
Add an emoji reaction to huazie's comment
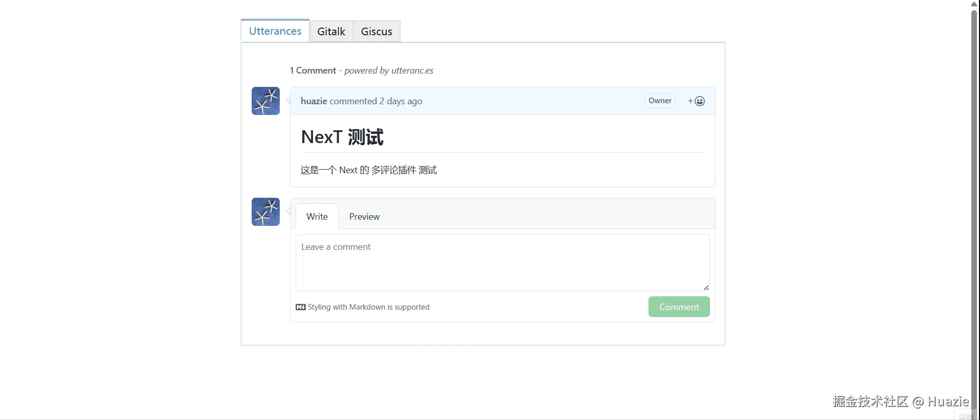click(697, 101)
